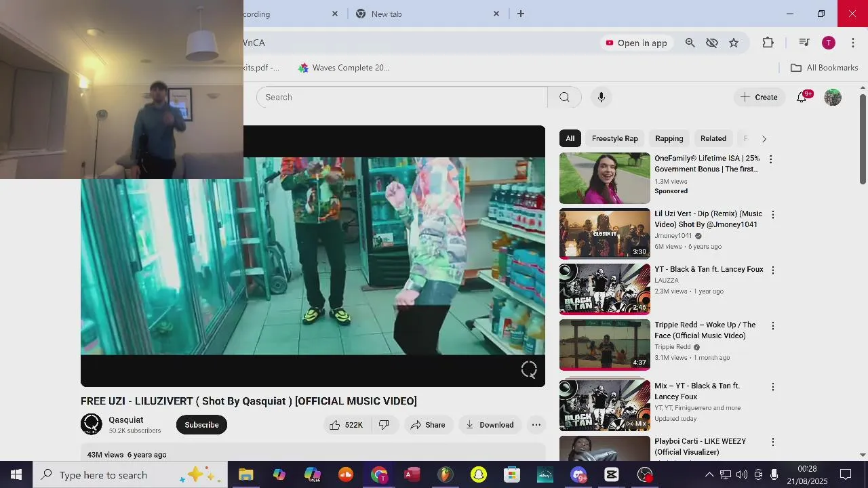Viewport: 868px width, 488px height.
Task: Play the Trippie Redd Woke Up thumbnail
Action: pyautogui.click(x=605, y=345)
